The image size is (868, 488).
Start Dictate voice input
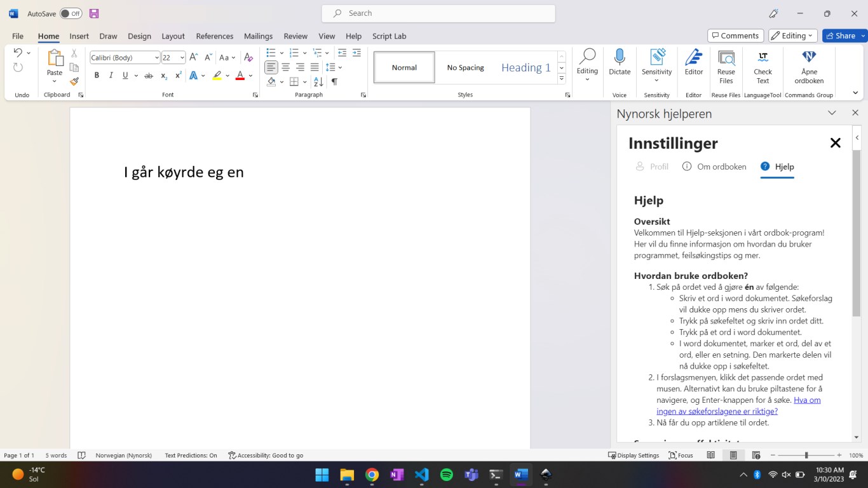[620, 62]
